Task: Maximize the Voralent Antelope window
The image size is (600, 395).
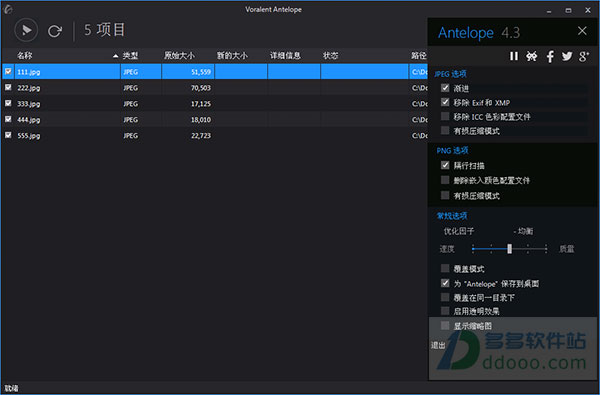Action: click(x=568, y=10)
